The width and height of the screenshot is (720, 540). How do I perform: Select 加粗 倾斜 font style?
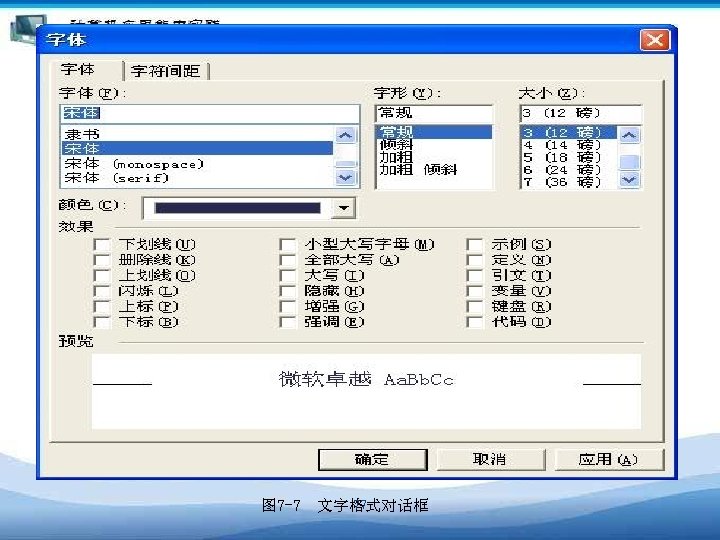434,169
